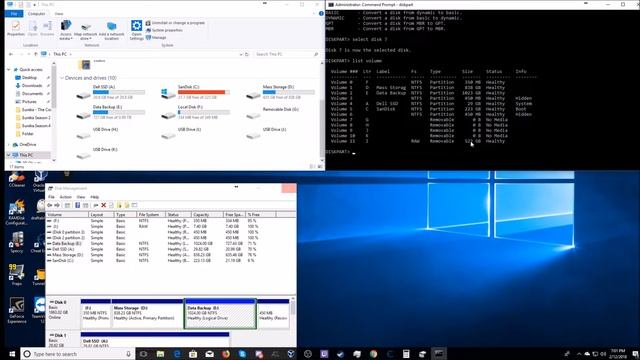Viewport: 640px width, 360px height.
Task: Launch Firefox from the taskbar
Action: point(226,354)
